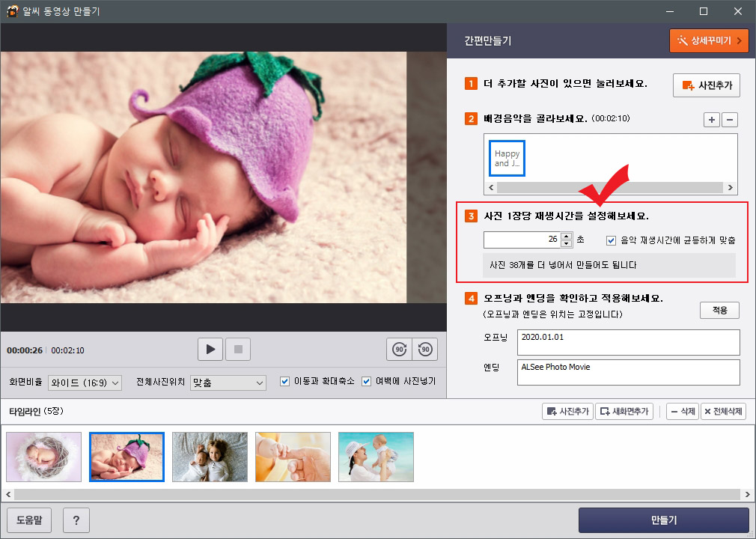Click the 새화면추가 new screen icon

click(625, 411)
